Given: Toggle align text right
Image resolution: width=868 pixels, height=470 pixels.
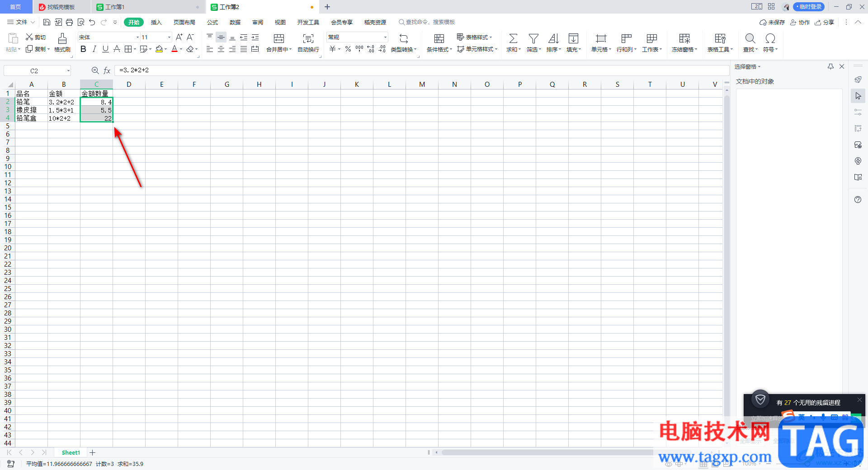Looking at the screenshot, I should pos(232,49).
